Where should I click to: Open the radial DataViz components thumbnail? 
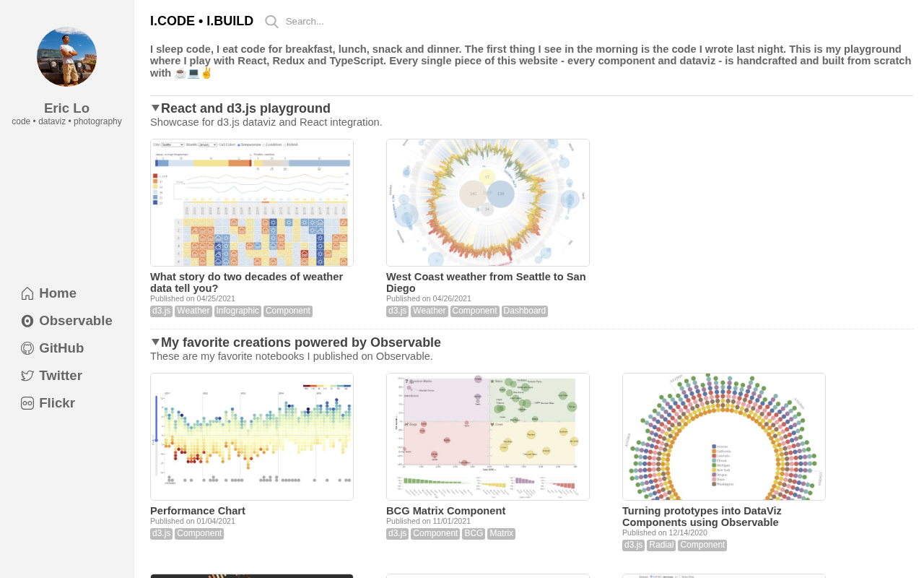coord(724,436)
